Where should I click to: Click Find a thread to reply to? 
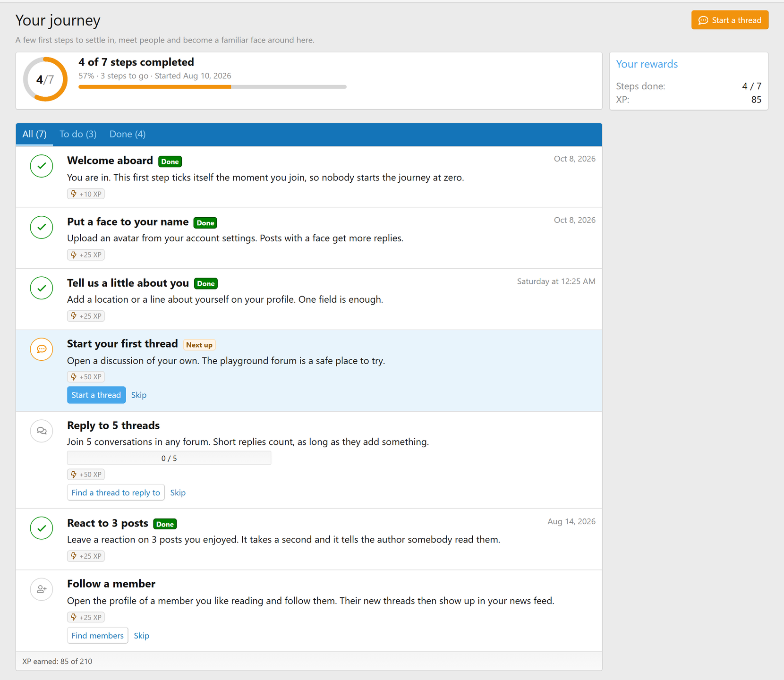click(116, 493)
